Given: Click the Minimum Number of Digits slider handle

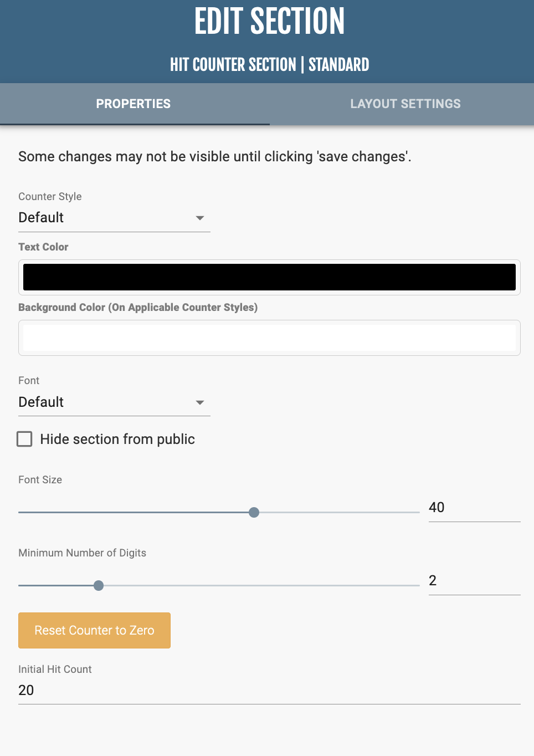Looking at the screenshot, I should point(99,585).
